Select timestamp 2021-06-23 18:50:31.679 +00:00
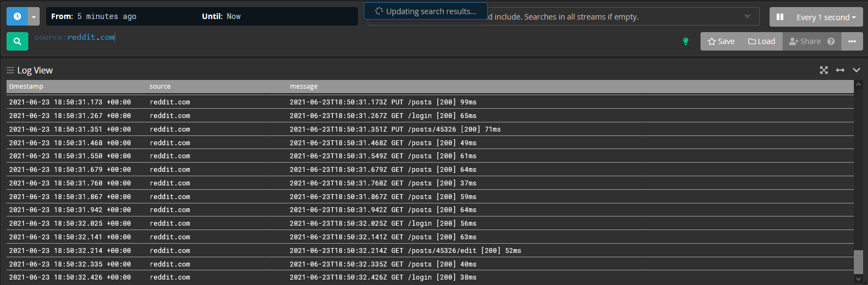The image size is (868, 285). coord(70,170)
